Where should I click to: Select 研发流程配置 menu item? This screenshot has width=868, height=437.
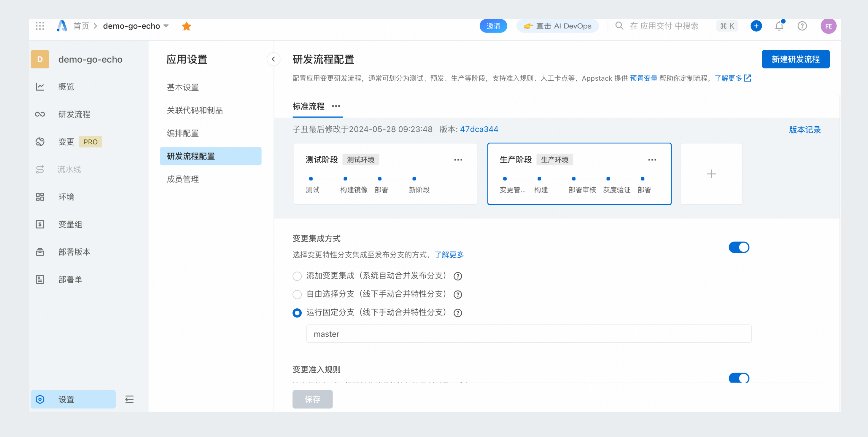(x=211, y=156)
